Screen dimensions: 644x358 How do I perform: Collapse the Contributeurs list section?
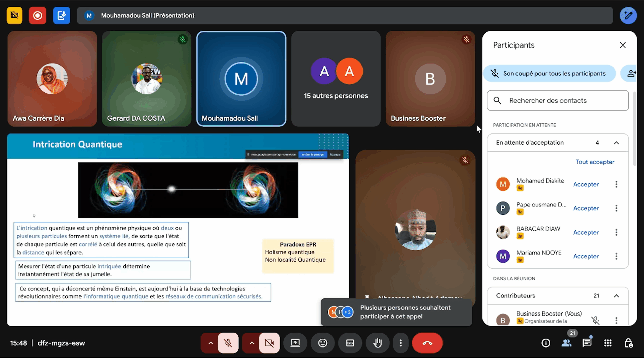616,296
